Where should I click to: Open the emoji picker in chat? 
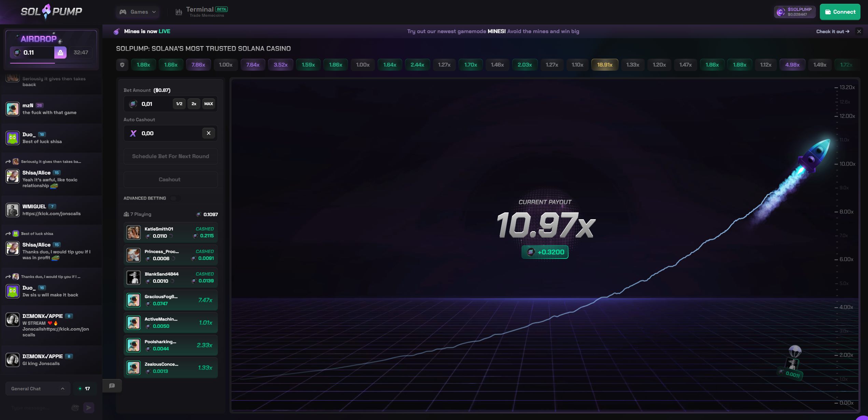[x=75, y=408]
